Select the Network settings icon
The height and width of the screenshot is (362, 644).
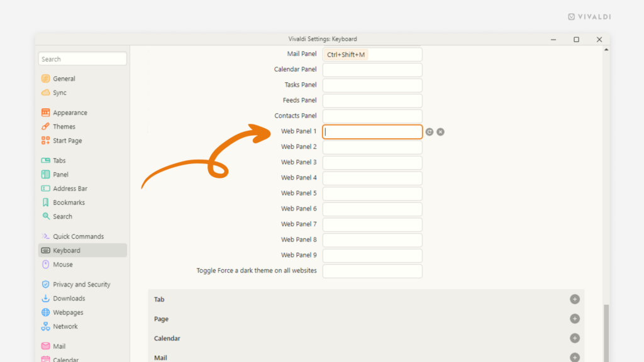click(x=45, y=326)
